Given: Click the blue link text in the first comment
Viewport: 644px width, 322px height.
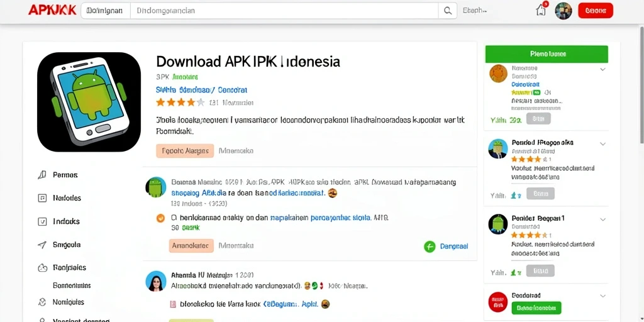Looking at the screenshot, I should (198, 192).
